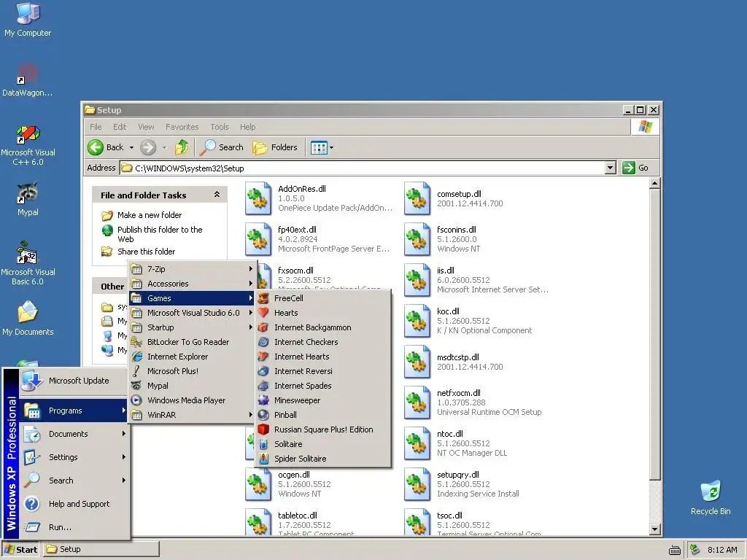Open Search in Start menu
This screenshot has height=560, width=747.
(x=74, y=481)
